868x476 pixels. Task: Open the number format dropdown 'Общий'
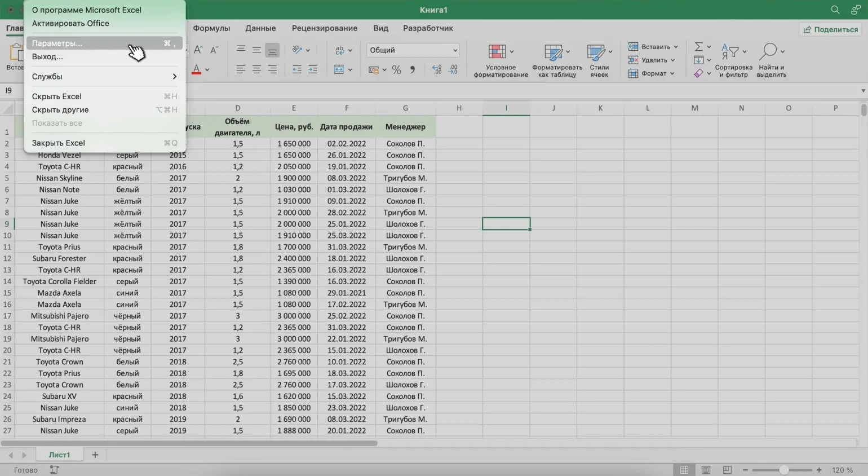[x=413, y=50]
